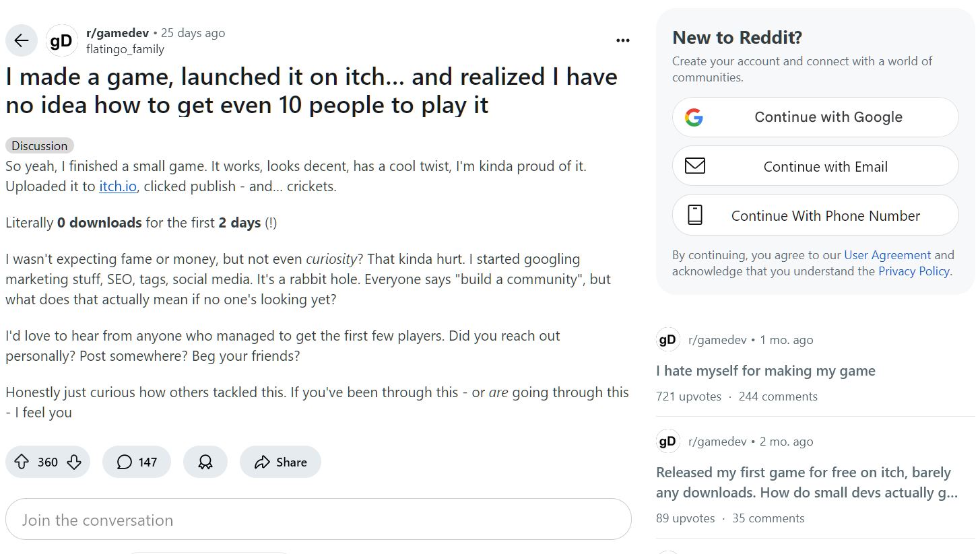Downvote the post

tap(75, 462)
